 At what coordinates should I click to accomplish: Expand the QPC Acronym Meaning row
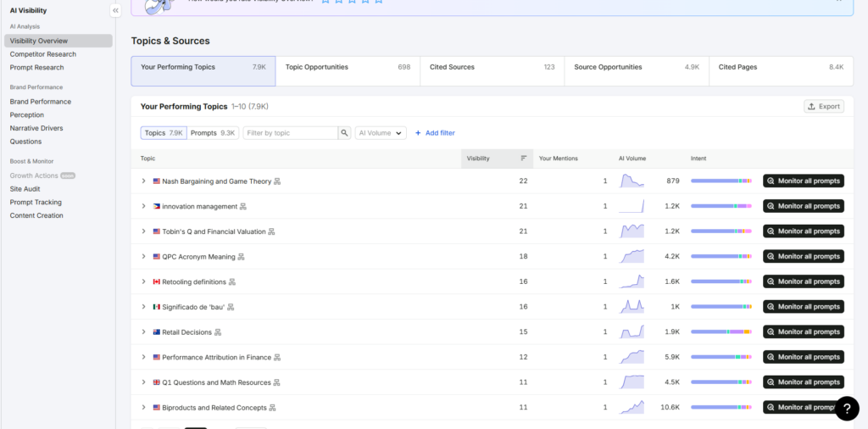143,256
